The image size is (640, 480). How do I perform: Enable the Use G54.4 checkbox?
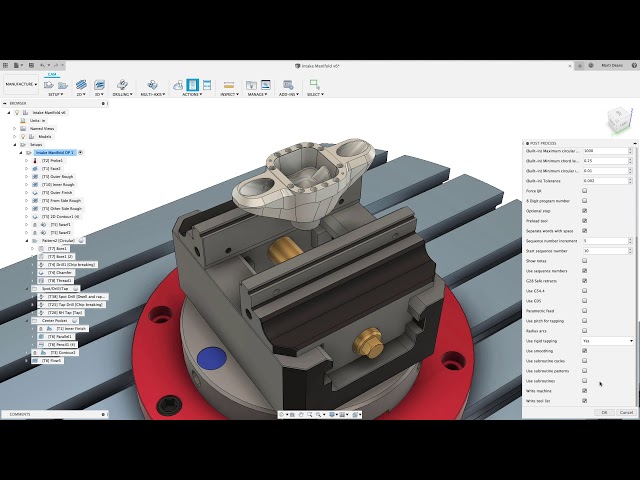pyautogui.click(x=584, y=291)
